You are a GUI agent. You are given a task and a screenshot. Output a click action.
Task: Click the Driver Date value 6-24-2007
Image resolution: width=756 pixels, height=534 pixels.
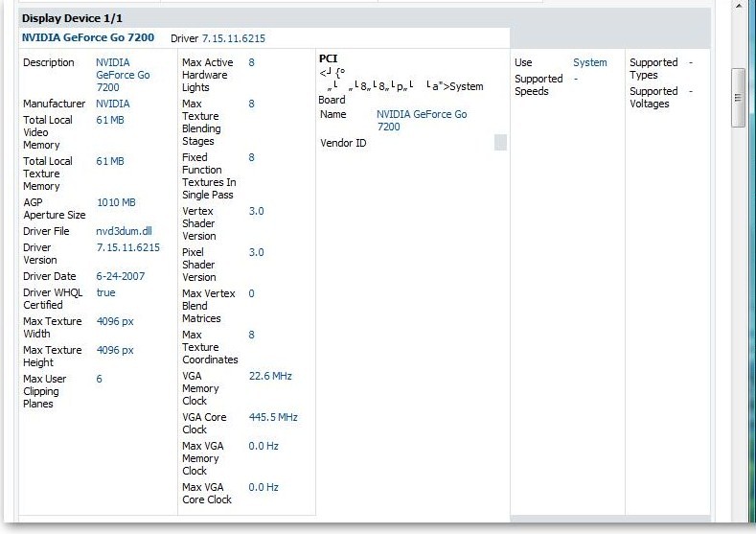point(121,276)
